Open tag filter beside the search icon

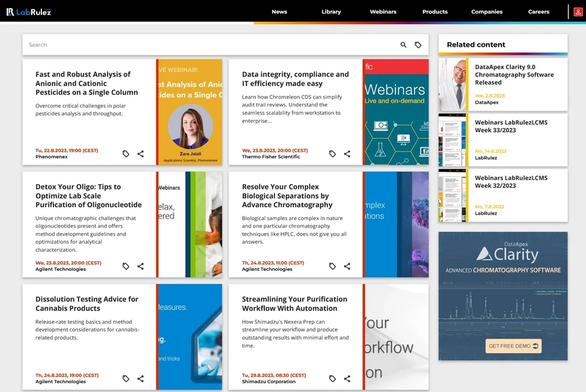tap(418, 45)
